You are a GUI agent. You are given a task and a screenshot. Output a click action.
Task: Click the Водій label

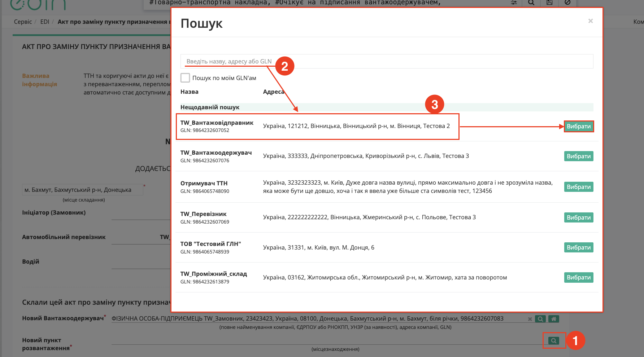tap(31, 261)
